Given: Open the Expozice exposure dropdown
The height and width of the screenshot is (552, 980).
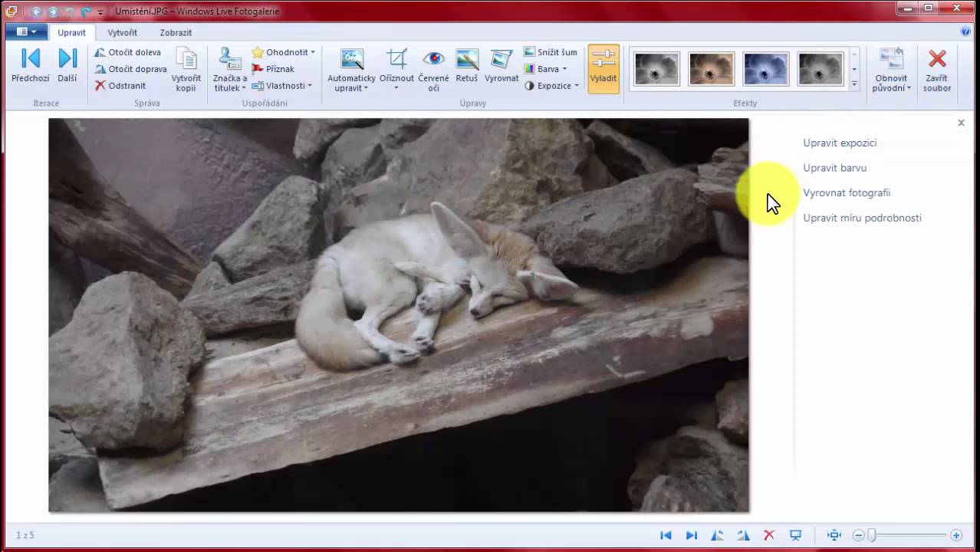Looking at the screenshot, I should (x=552, y=86).
